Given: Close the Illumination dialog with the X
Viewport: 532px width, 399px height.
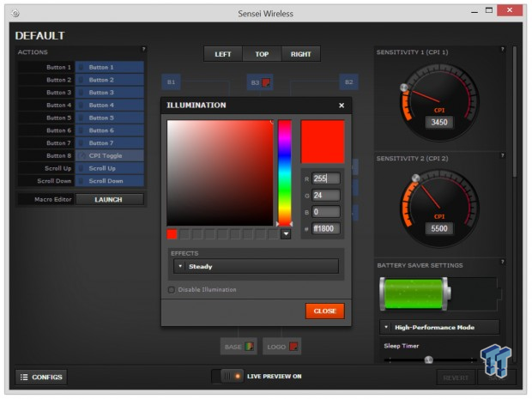Looking at the screenshot, I should pos(342,106).
